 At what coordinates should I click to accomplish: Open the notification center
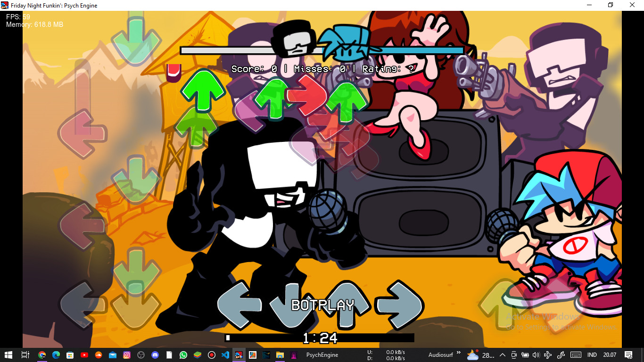[x=628, y=355]
